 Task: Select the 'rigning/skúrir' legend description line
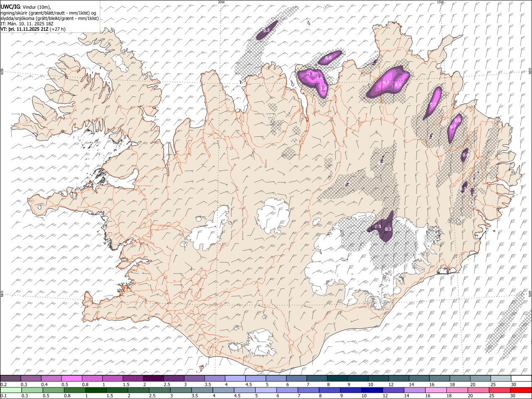point(49,13)
